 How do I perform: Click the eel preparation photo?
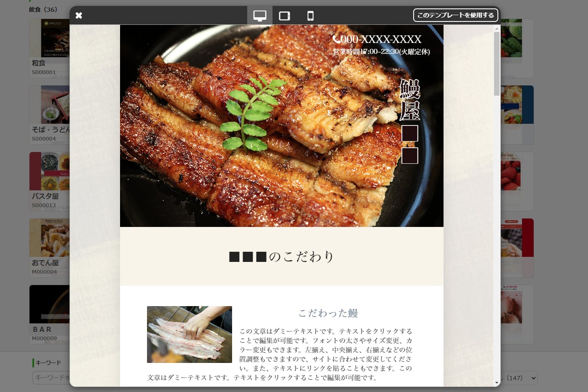(x=189, y=334)
